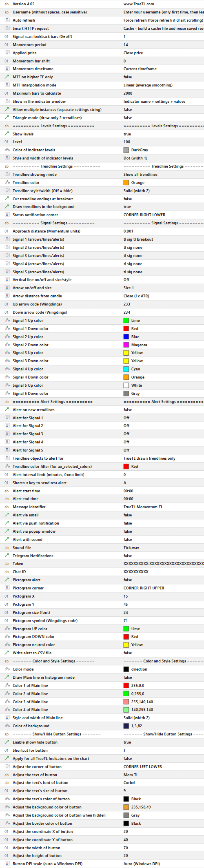Select the Levels Settings section row
This screenshot has height=868, width=204.
[x=102, y=126]
